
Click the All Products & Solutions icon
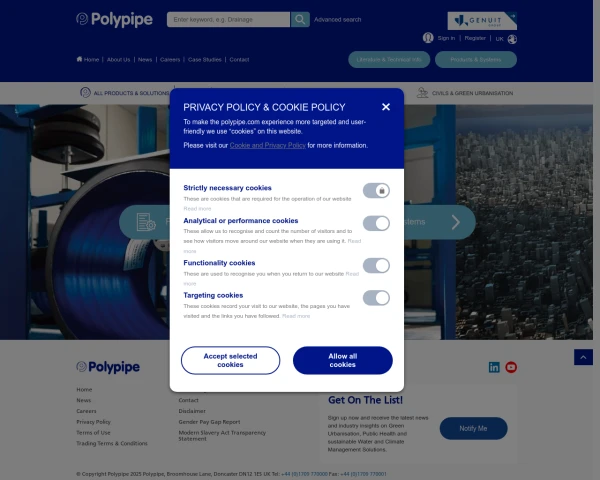85,93
